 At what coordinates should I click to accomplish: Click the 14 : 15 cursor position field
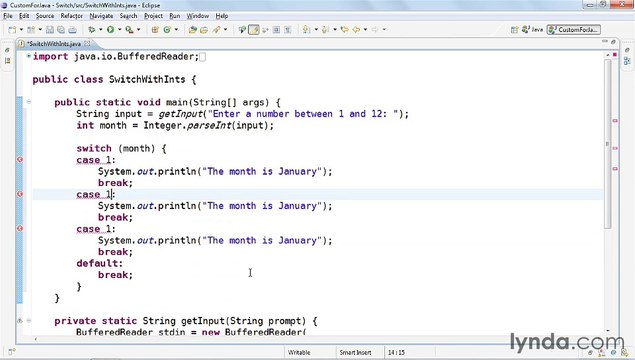pos(396,352)
